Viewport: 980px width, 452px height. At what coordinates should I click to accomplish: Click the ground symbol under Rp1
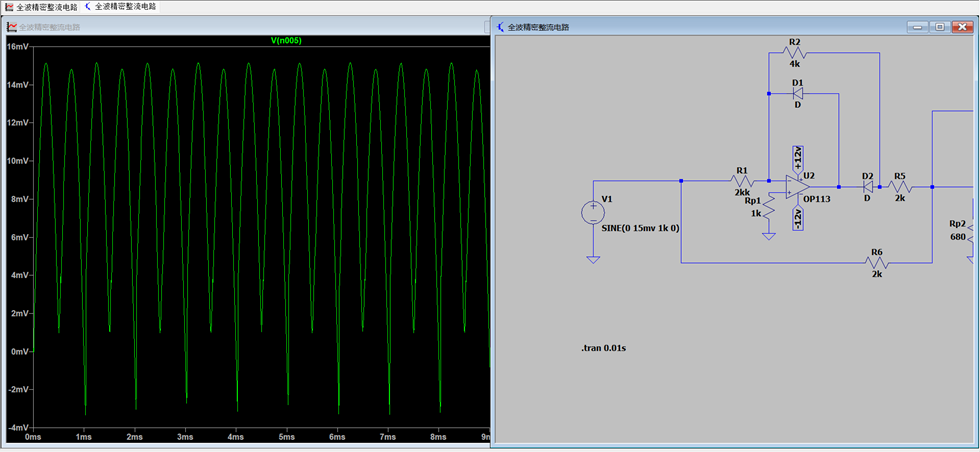pyautogui.click(x=769, y=236)
